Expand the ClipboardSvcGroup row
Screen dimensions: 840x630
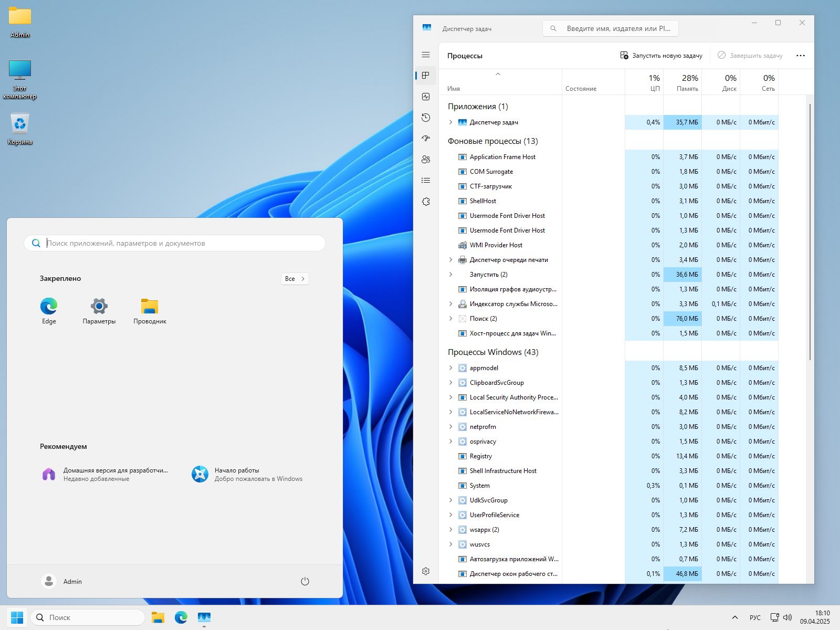pyautogui.click(x=450, y=383)
